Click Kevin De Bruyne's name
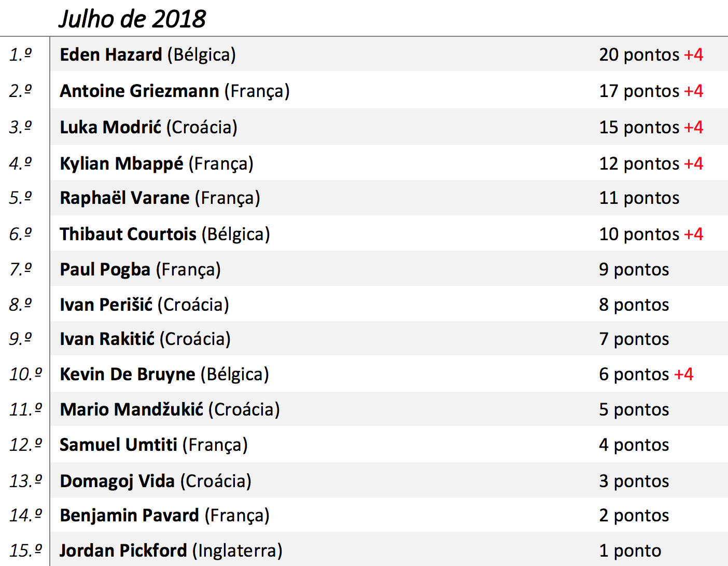The image size is (728, 566). pyautogui.click(x=128, y=374)
